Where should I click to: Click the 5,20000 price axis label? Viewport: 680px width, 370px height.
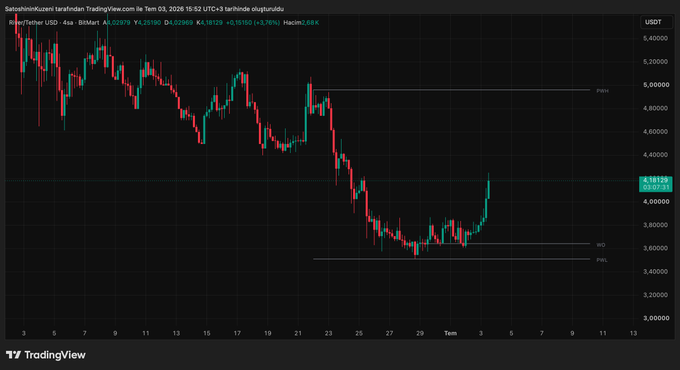655,62
